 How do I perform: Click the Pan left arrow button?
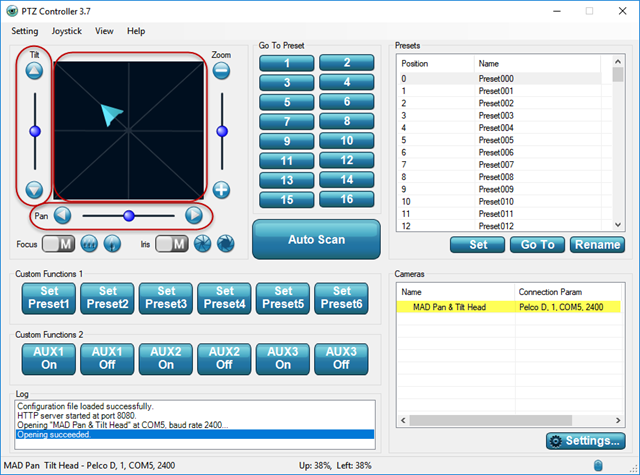pos(62,215)
